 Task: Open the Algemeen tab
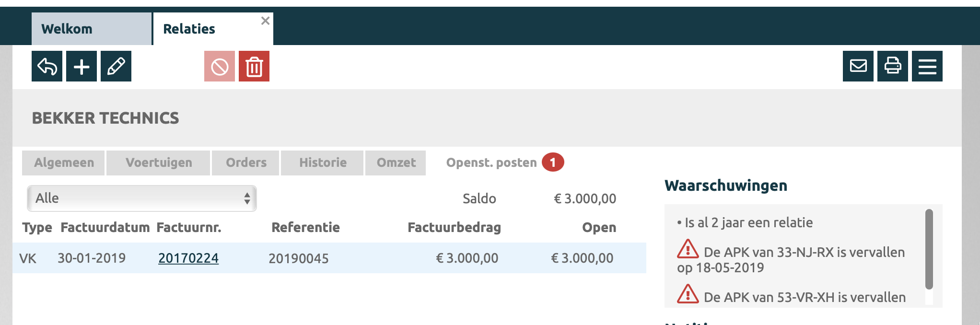click(64, 162)
